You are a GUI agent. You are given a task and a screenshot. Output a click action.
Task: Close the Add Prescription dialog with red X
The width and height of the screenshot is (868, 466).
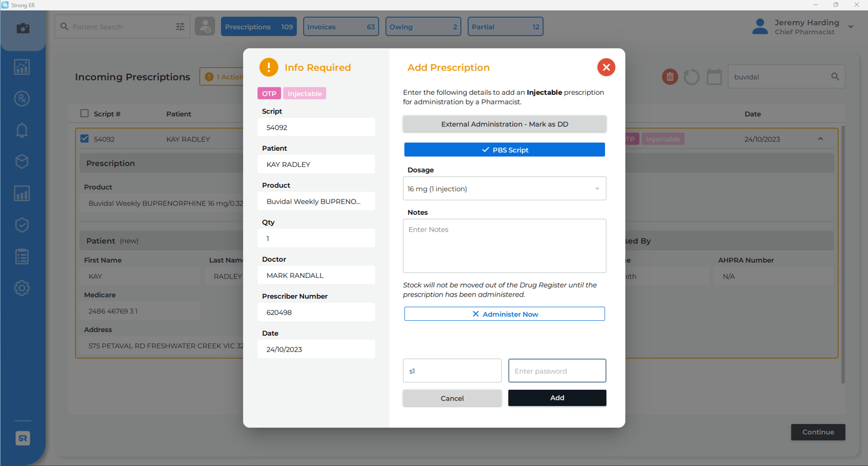click(606, 67)
